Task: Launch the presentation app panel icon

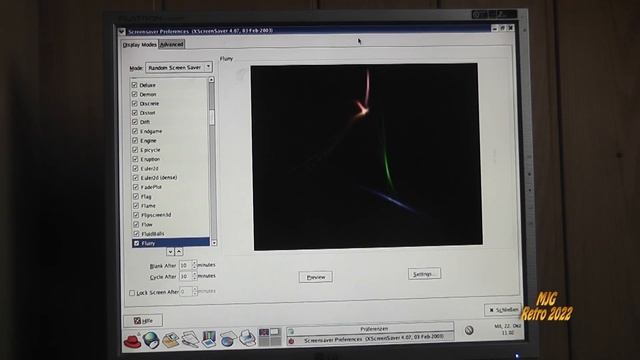Action: click(x=209, y=339)
